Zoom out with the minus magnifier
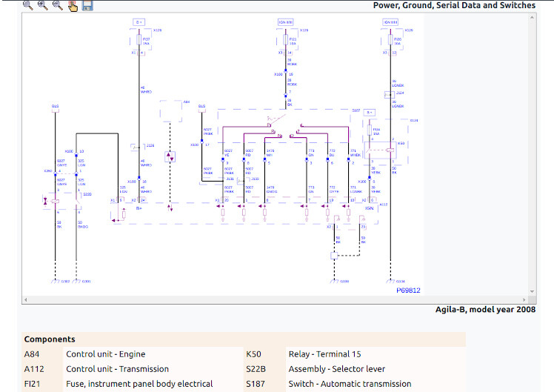The image size is (554, 392). 58,5
